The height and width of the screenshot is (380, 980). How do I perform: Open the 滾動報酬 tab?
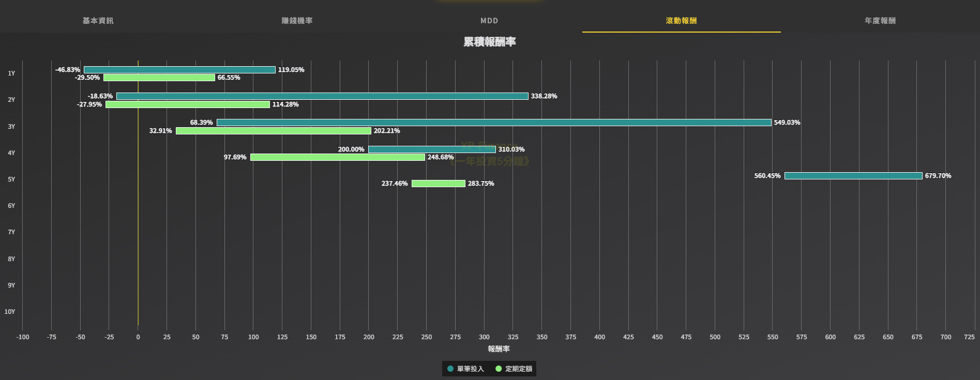(681, 21)
